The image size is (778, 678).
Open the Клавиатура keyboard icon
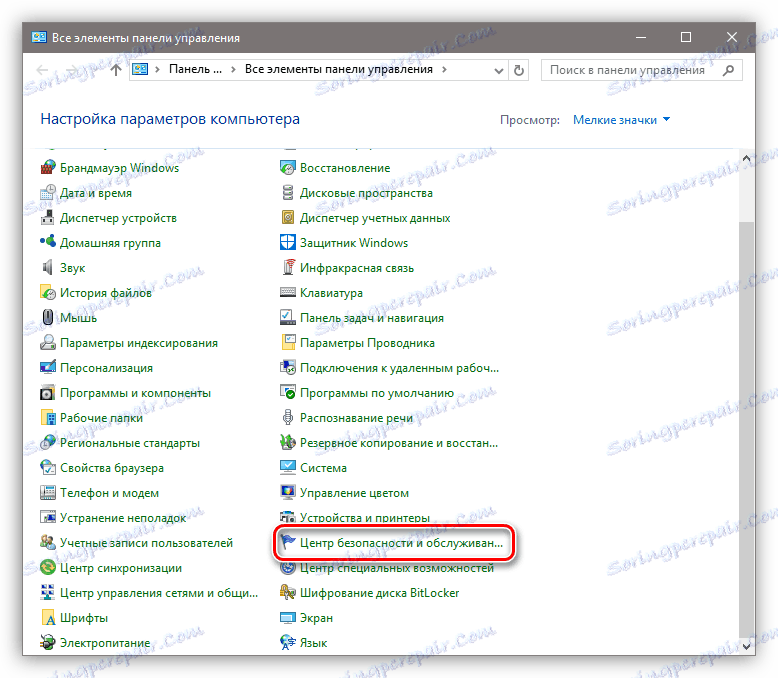pos(288,293)
